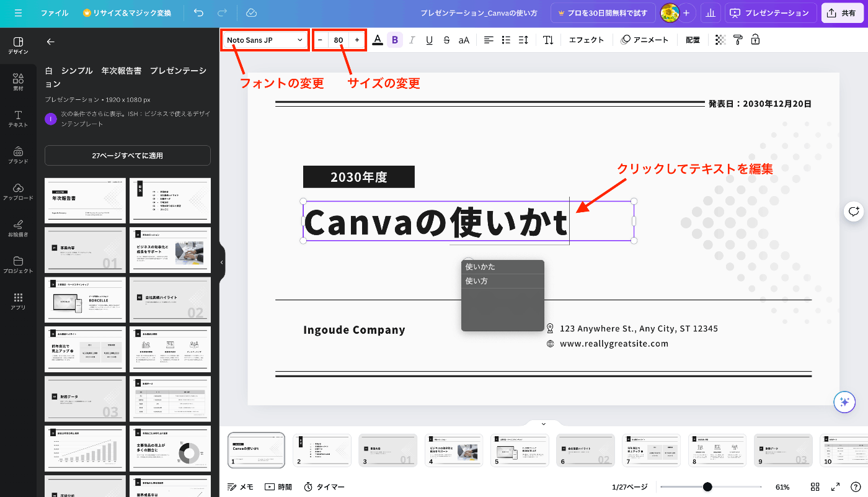Click the undo arrow
The height and width of the screenshot is (497, 868).
click(x=198, y=12)
